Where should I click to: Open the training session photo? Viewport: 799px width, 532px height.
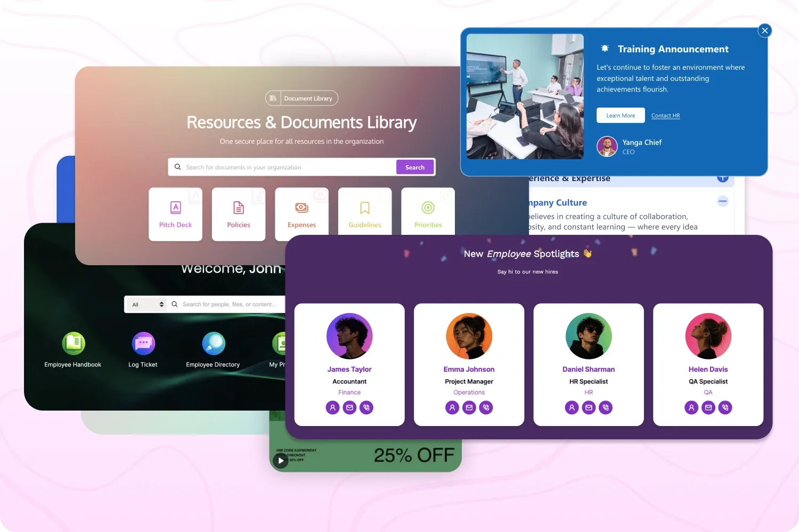pyautogui.click(x=525, y=96)
